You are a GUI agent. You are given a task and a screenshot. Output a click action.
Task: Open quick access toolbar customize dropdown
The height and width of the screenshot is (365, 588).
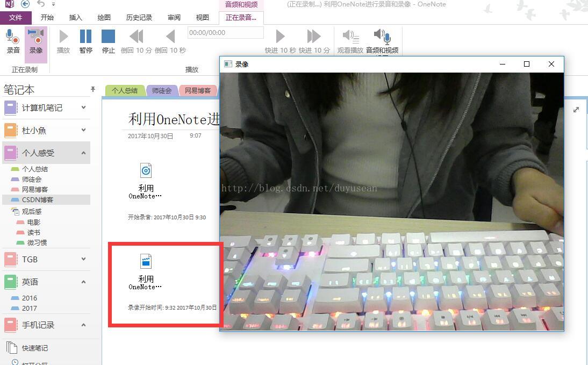point(53,4)
